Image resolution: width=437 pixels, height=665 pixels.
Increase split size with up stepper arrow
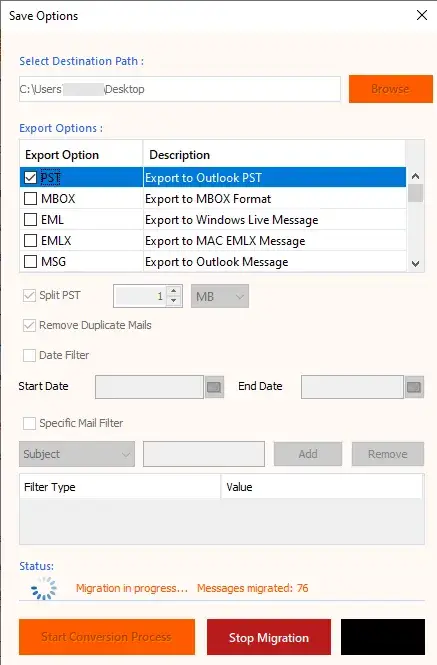(x=174, y=291)
